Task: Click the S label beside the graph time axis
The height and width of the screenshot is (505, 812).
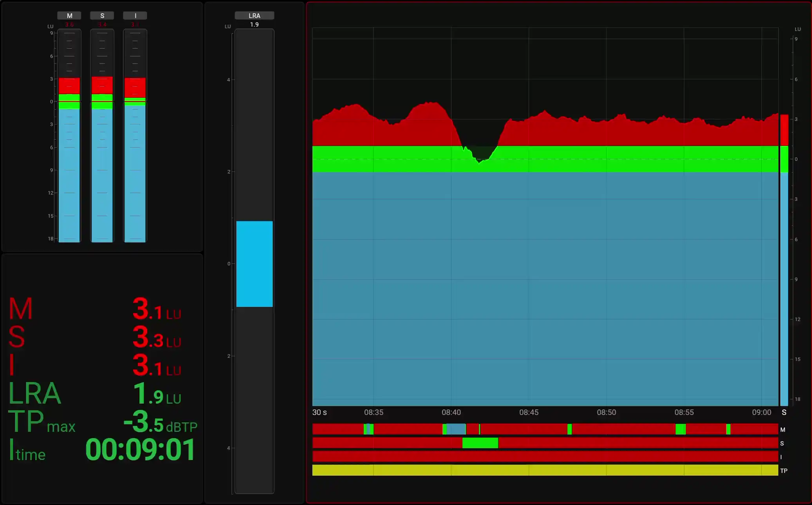Action: pos(784,412)
